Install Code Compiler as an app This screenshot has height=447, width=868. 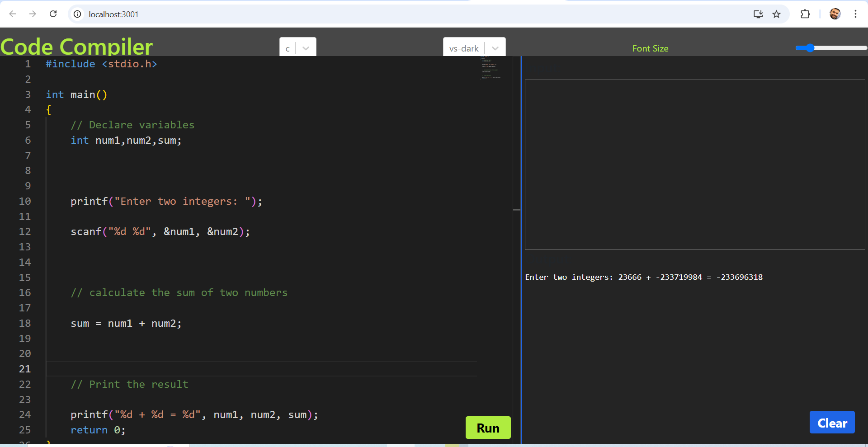pyautogui.click(x=758, y=14)
